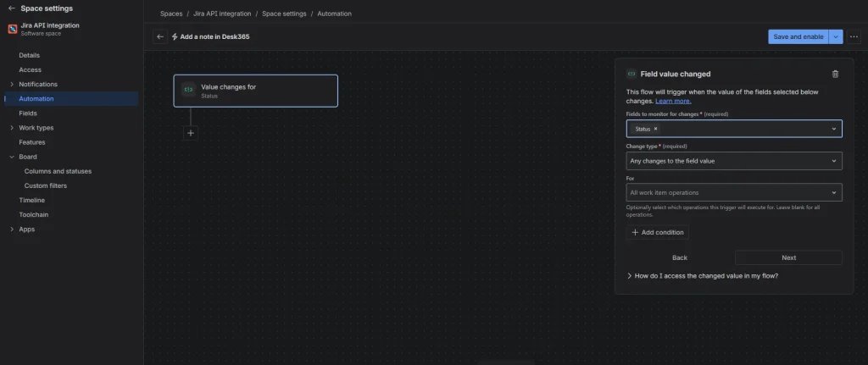This screenshot has height=365, width=868.
Task: Open Toolchain in the sidebar
Action: (x=34, y=214)
